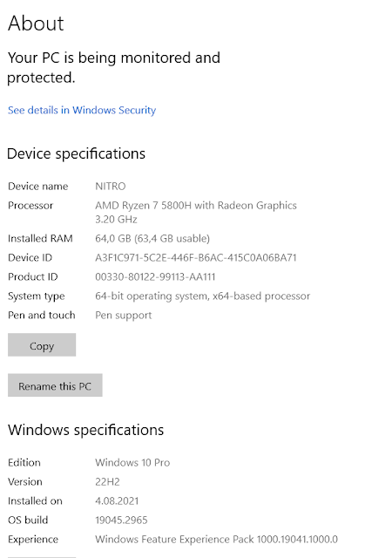This screenshot has width=392, height=558.
Task: Click the 64-bit operating system type text
Action: 202,296
